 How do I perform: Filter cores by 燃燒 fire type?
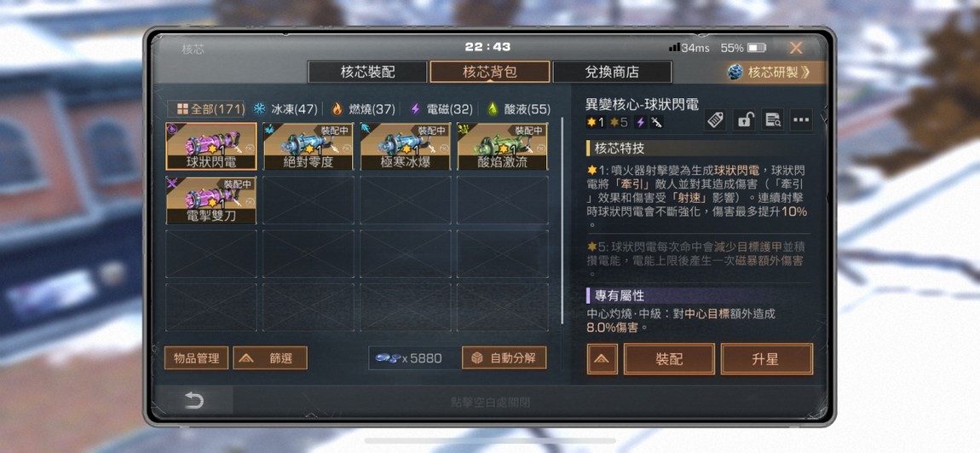tap(363, 109)
